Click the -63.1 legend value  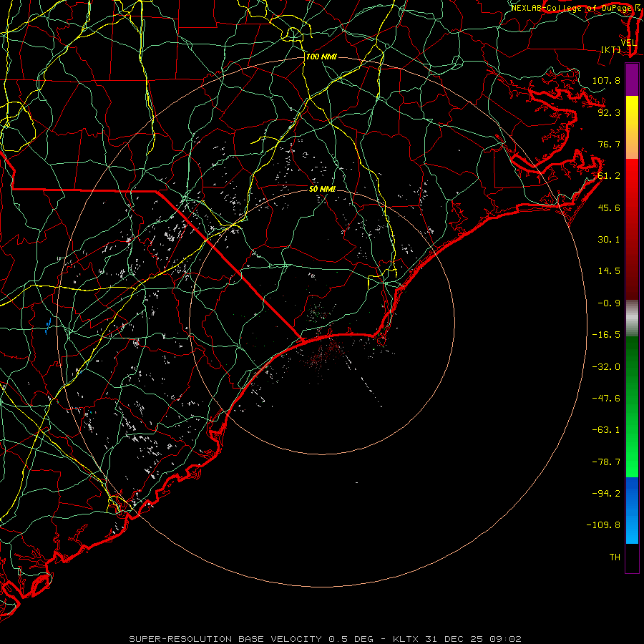tap(606, 430)
